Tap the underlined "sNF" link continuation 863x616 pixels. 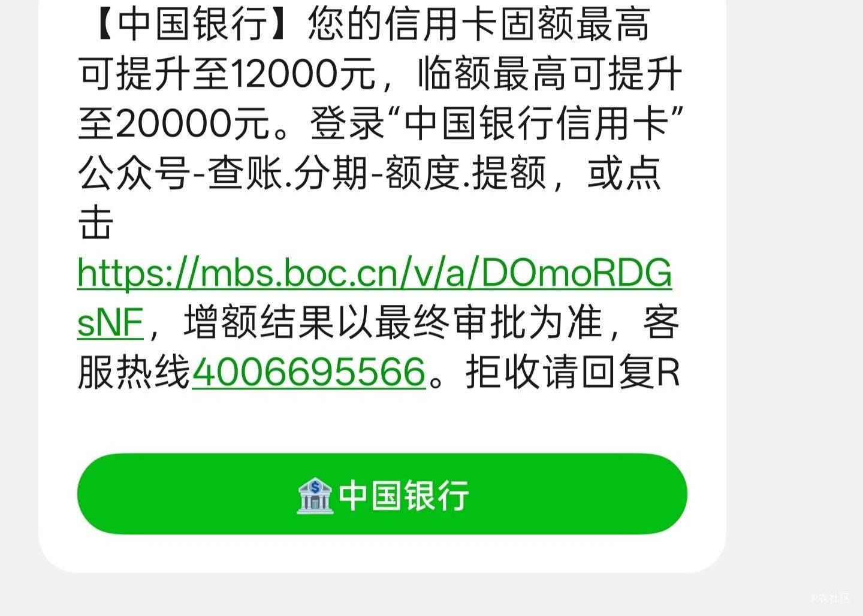[x=110, y=322]
